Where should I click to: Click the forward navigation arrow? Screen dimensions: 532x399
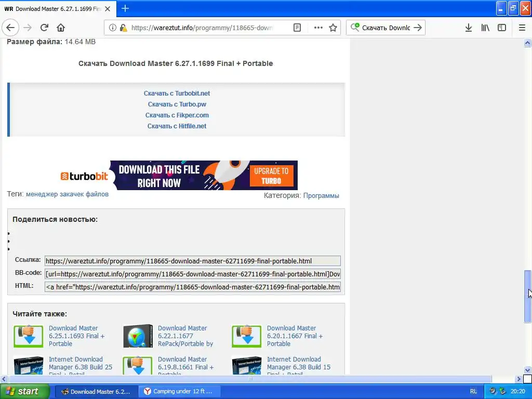(x=28, y=28)
